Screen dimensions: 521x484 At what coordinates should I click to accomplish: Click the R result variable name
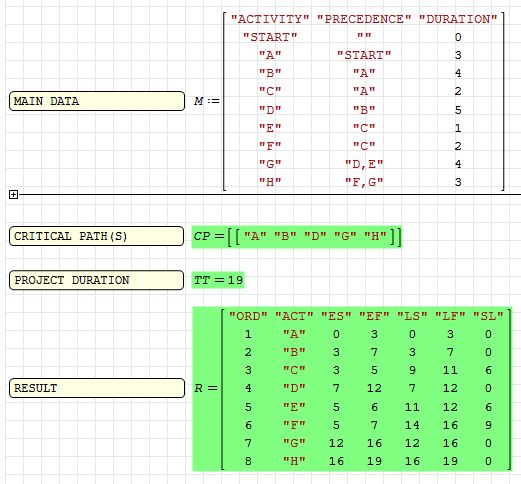coord(198,388)
